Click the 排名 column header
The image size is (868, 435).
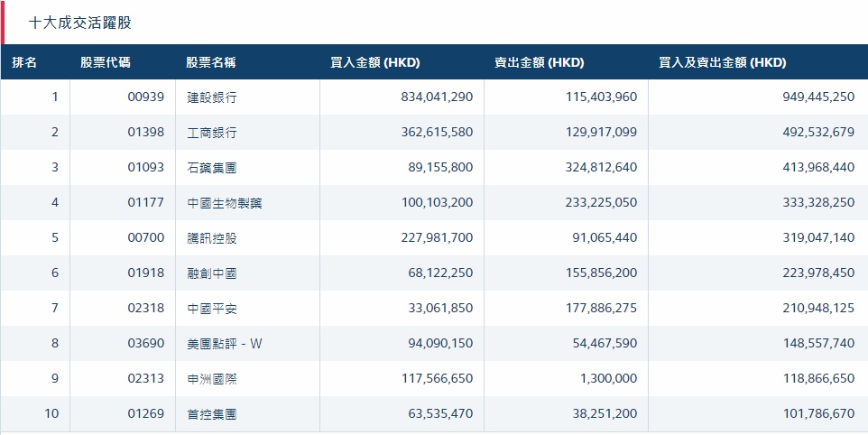point(24,62)
